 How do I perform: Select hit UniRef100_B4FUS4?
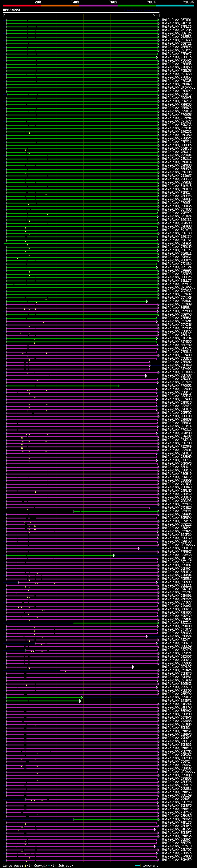coord(176,308)
